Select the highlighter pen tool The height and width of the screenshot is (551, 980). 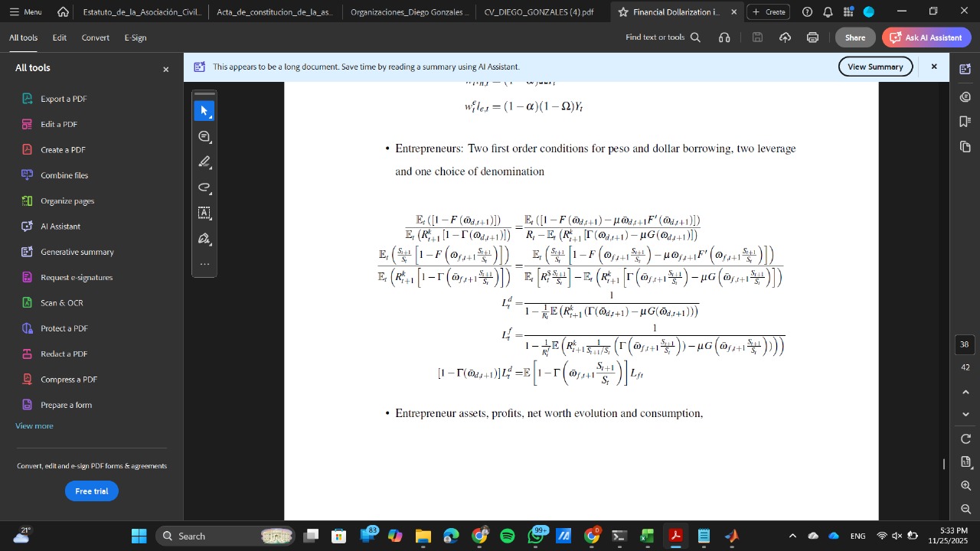coord(204,162)
